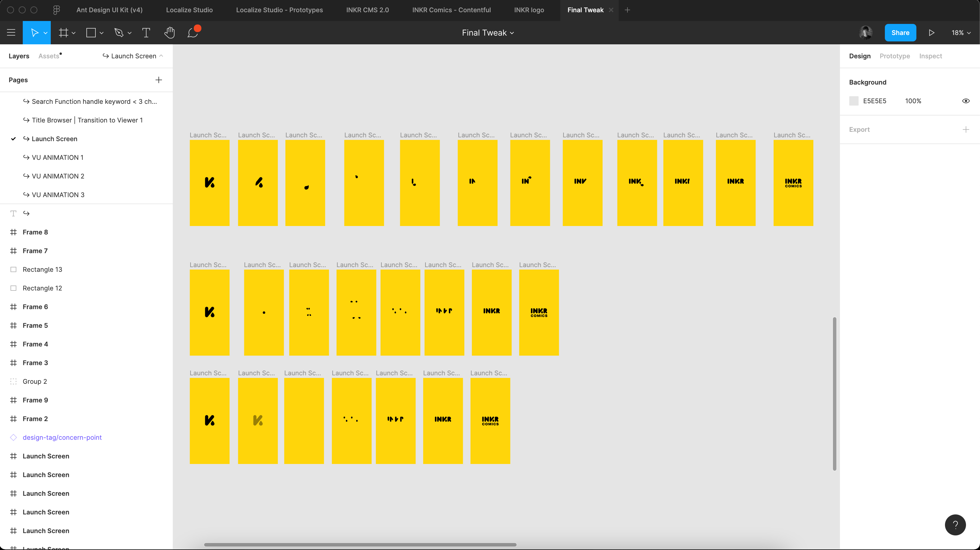Click the E5E5E5 background color swatch
The image size is (980, 550).
pyautogui.click(x=854, y=101)
